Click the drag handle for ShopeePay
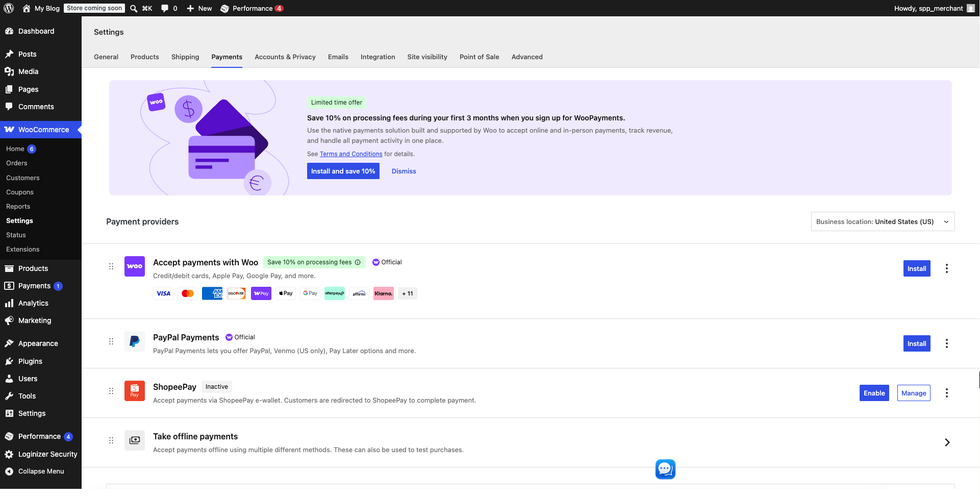Screen dimensions: 980x497 click(x=111, y=391)
